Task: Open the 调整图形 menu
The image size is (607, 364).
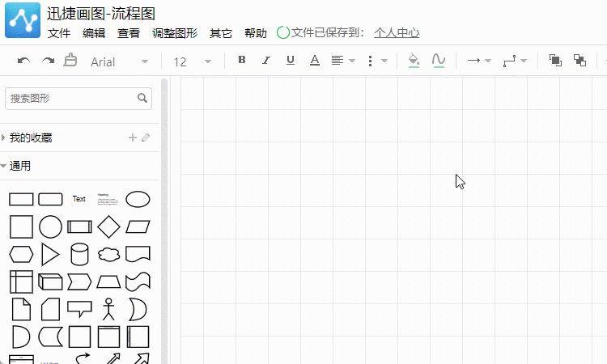Action: [175, 33]
